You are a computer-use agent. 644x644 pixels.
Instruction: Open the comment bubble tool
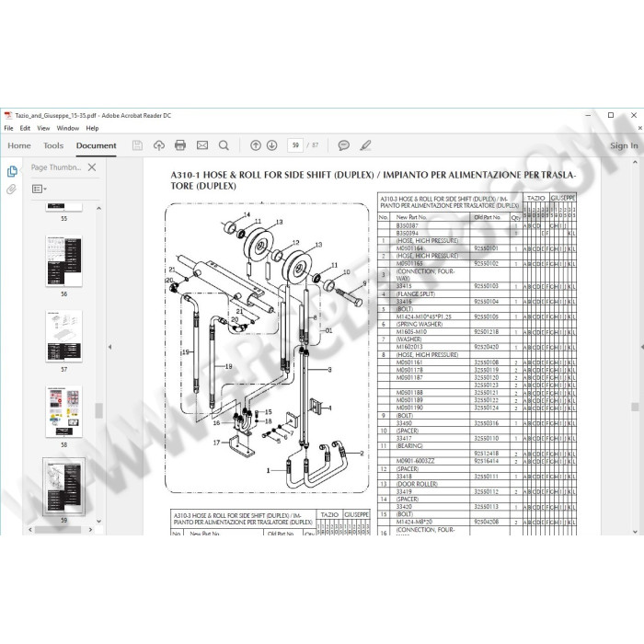[344, 145]
